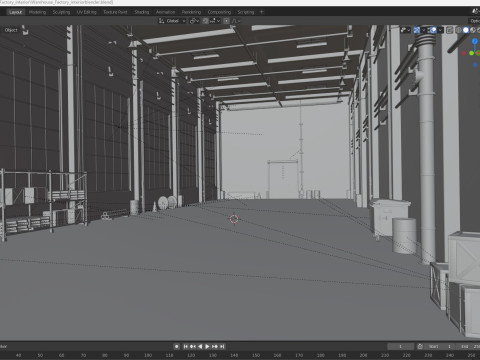Open the pivot point dropdown
This screenshot has width=480, height=360.
[x=194, y=21]
